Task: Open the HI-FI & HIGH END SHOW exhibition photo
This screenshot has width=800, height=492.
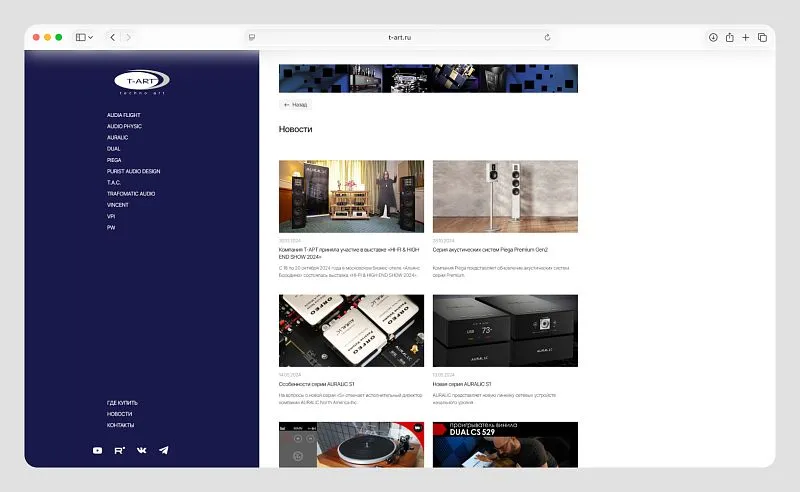Action: point(351,196)
